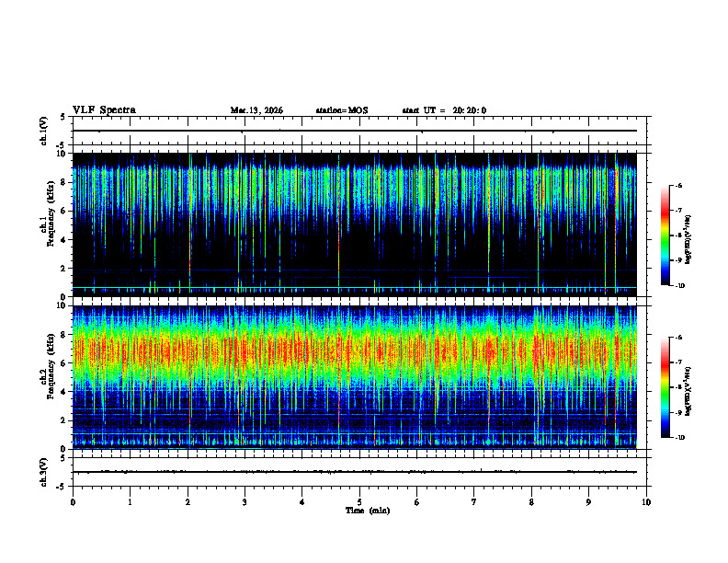Click the "-8" value on ch.2 colorbar
This screenshot has width=728, height=563.
[x=678, y=387]
